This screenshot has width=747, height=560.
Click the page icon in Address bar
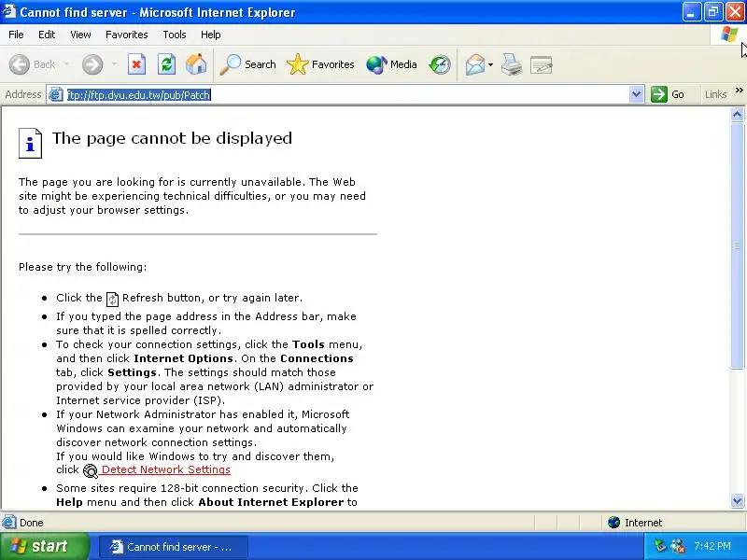(56, 95)
